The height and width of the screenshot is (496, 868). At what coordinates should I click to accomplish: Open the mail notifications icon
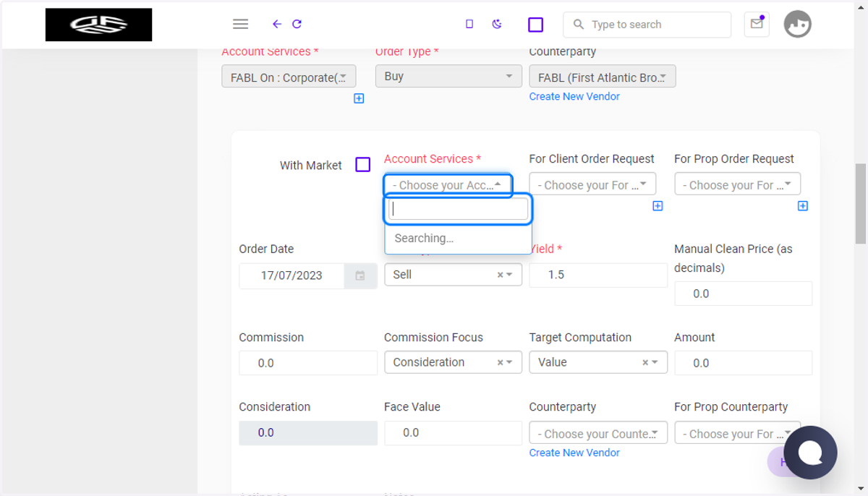click(757, 24)
